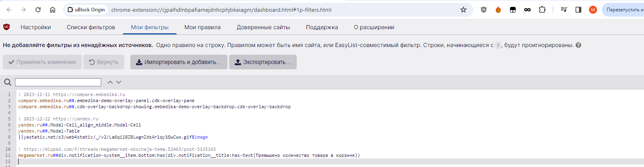Screen dimensions: 644x167
Task: Go back in browser history
Action: click(9, 10)
